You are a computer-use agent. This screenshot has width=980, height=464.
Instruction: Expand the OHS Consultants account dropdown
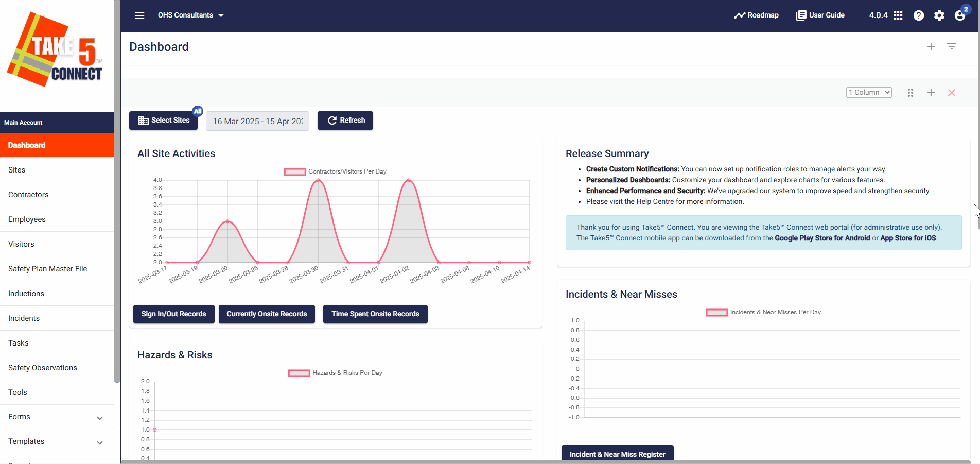click(x=191, y=15)
